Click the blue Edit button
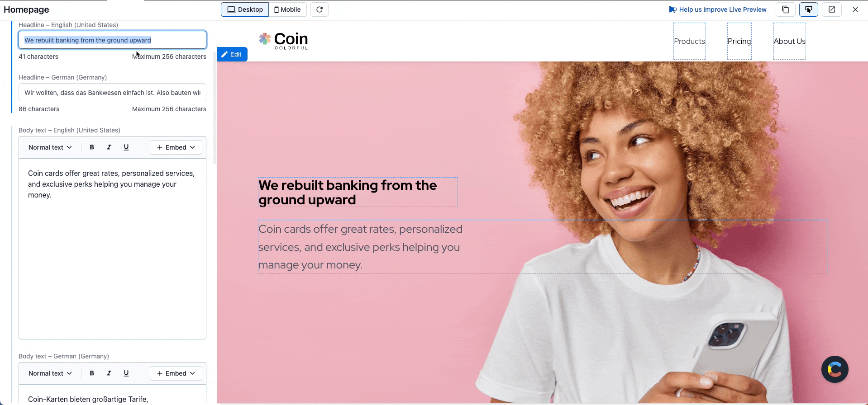 coord(232,54)
